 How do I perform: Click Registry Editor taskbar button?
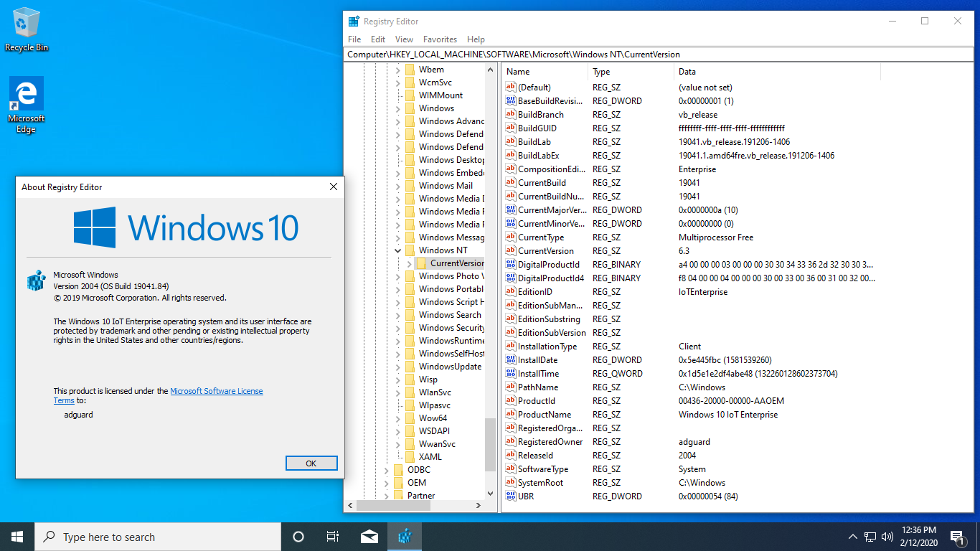point(405,537)
